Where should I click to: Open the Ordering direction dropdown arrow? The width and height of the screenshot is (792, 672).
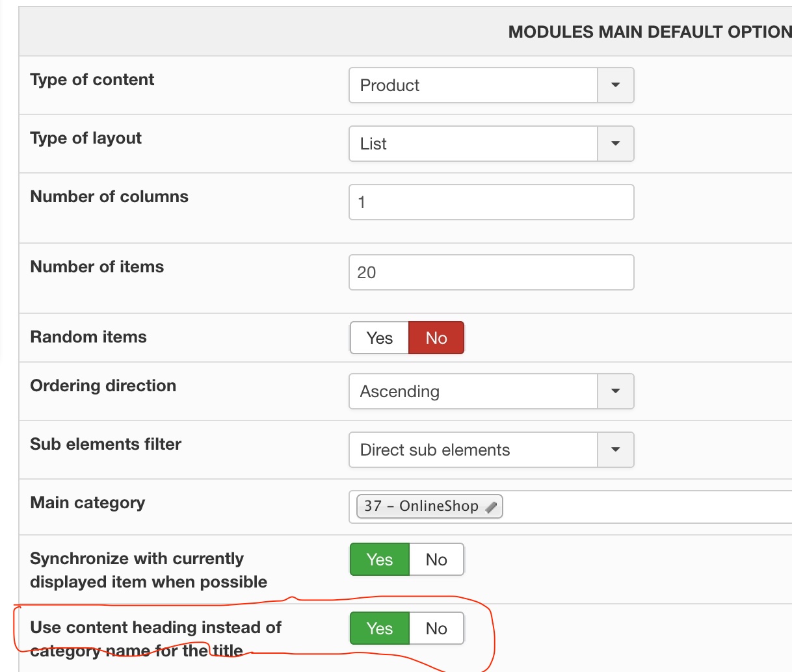[x=615, y=391]
